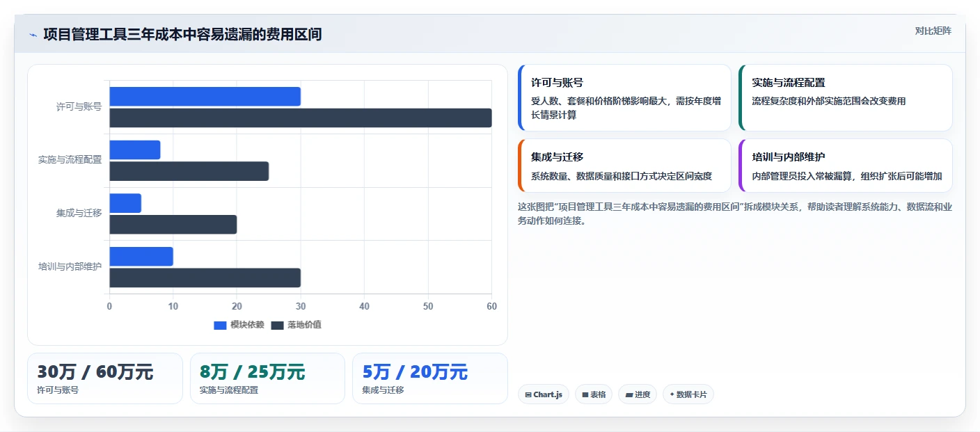Click the lightning icon beside the title

(x=33, y=35)
